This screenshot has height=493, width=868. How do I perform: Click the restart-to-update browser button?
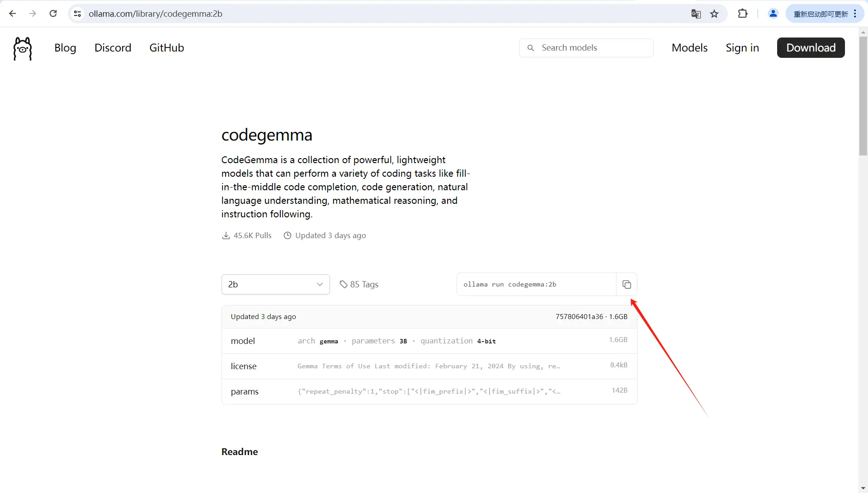coord(821,14)
